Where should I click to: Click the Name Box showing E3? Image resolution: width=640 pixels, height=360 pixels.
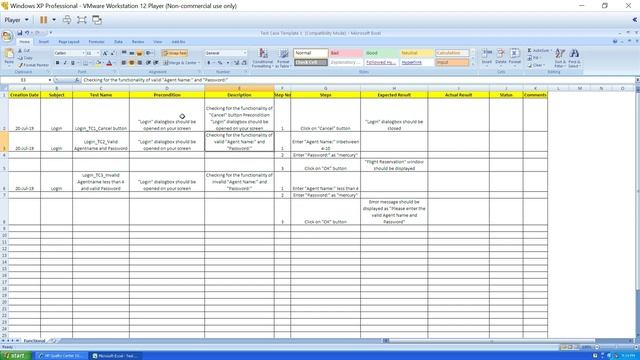coord(24,80)
